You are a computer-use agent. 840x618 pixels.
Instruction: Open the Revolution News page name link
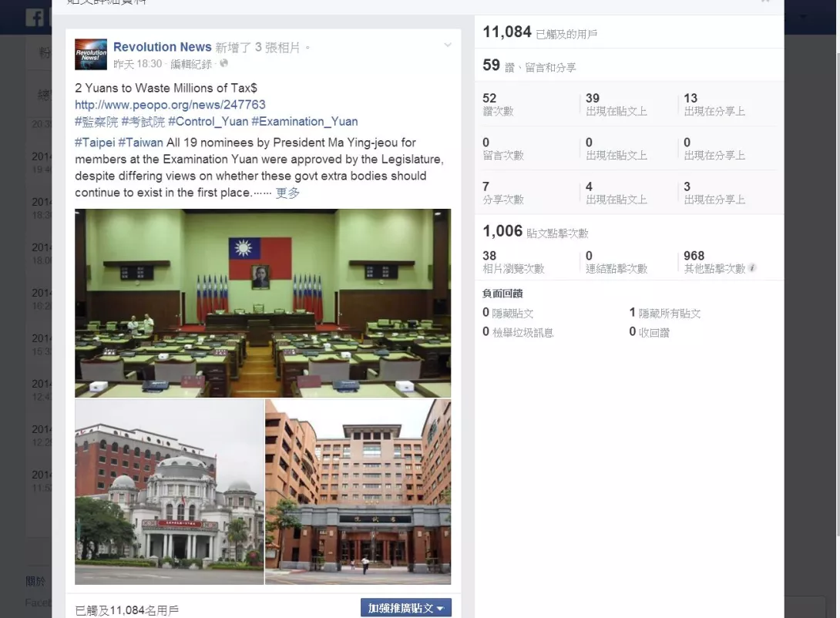click(x=163, y=47)
